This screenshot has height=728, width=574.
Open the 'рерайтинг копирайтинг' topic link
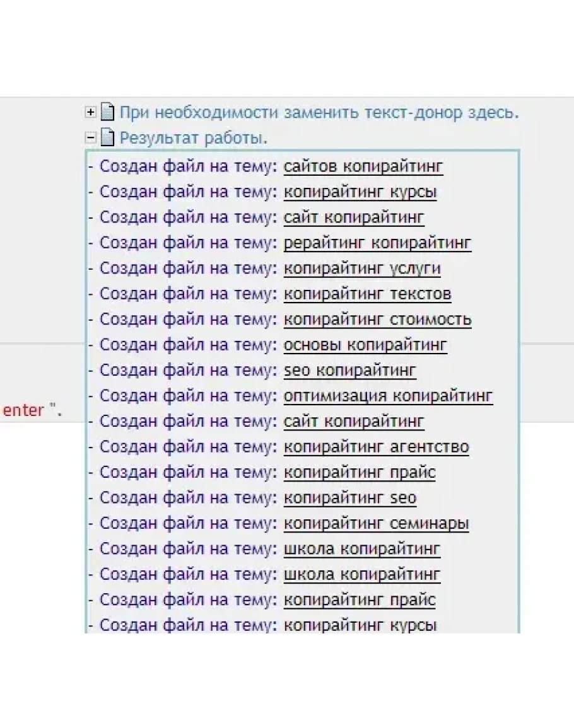377,243
